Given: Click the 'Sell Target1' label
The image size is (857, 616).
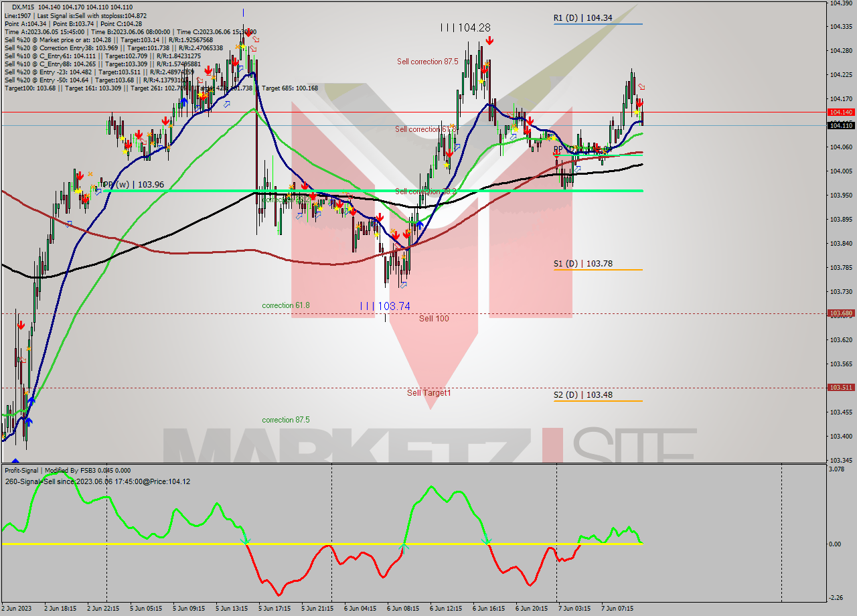Looking at the screenshot, I should pyautogui.click(x=428, y=393).
